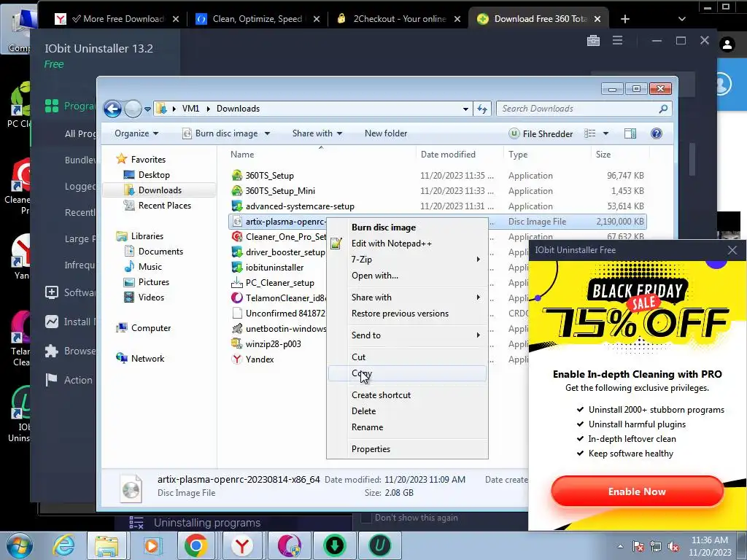
Task: Close the IObit Uninstaller Free promo popup
Action: pos(732,250)
